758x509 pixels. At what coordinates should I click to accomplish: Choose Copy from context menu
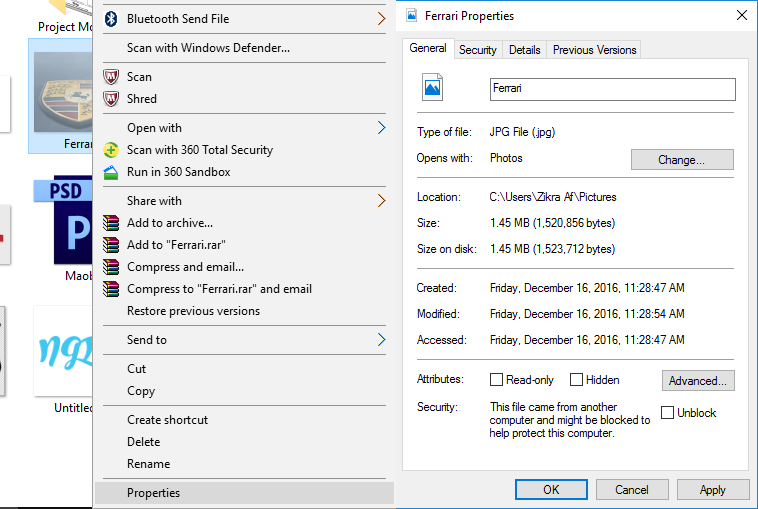[244, 391]
